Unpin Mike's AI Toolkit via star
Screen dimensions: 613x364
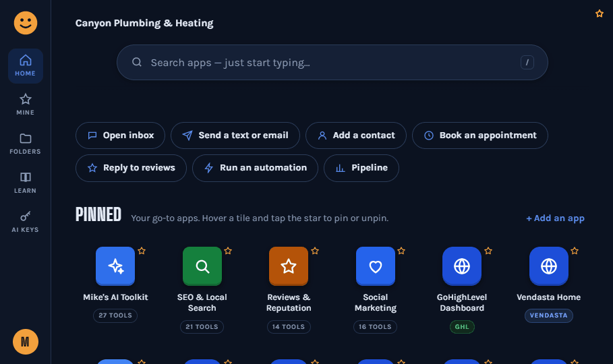[142, 251]
